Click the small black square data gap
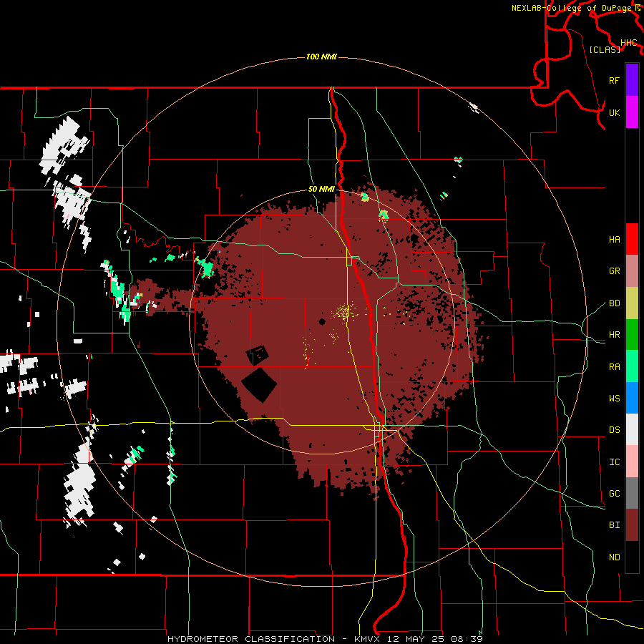Screen dimensions: 644x644 [257, 355]
